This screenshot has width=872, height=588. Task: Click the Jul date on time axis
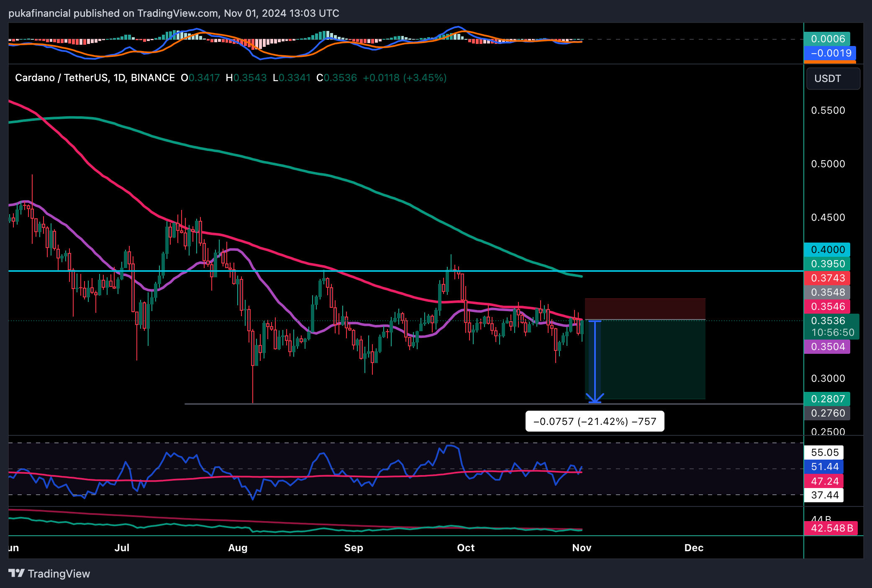coord(122,548)
